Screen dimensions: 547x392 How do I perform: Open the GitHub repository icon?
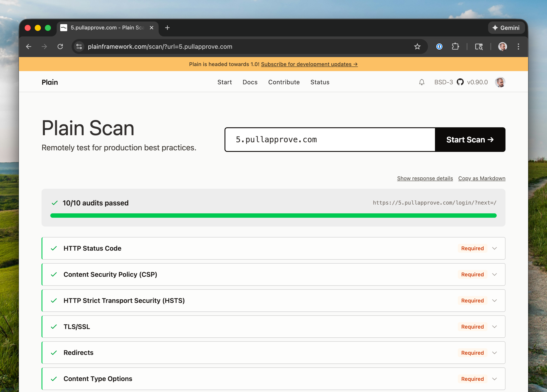460,82
